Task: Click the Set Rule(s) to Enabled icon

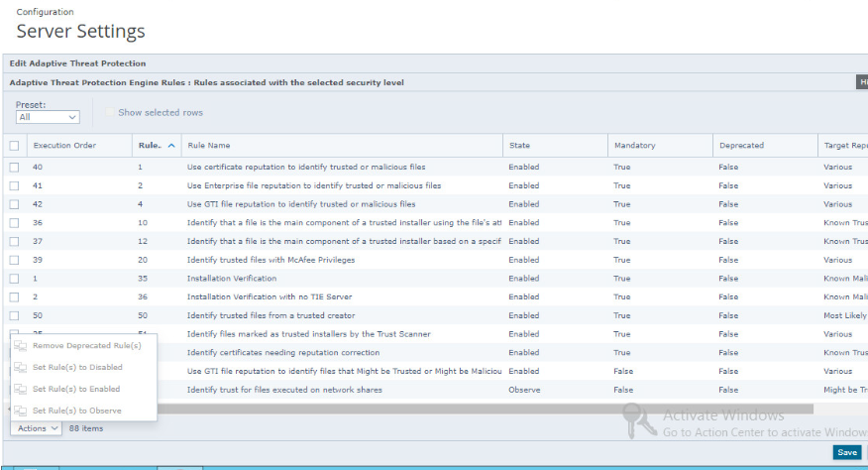Action: coord(21,390)
